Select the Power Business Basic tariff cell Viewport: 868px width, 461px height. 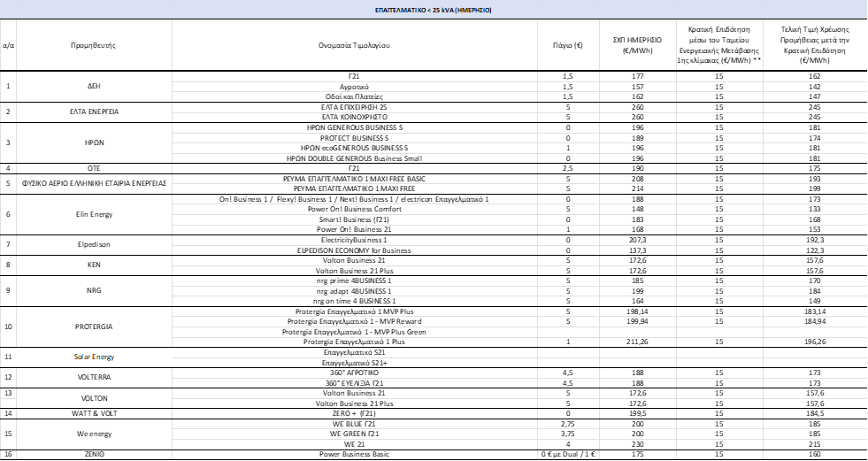click(x=354, y=454)
